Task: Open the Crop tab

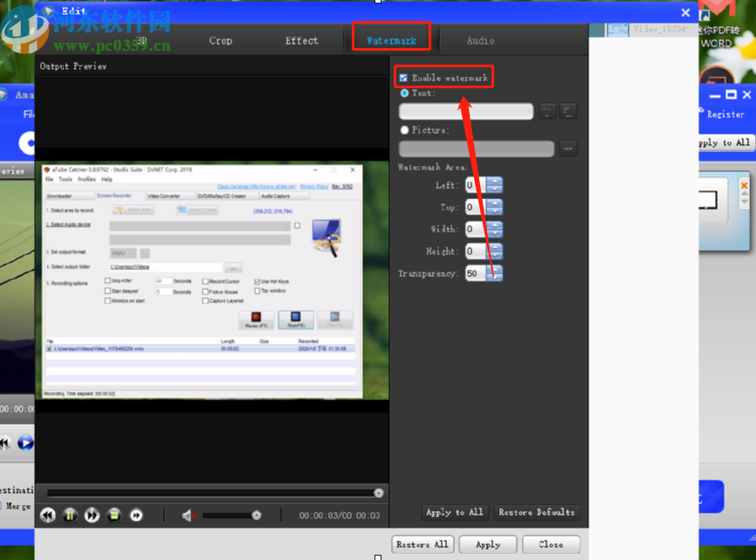Action: click(x=220, y=40)
